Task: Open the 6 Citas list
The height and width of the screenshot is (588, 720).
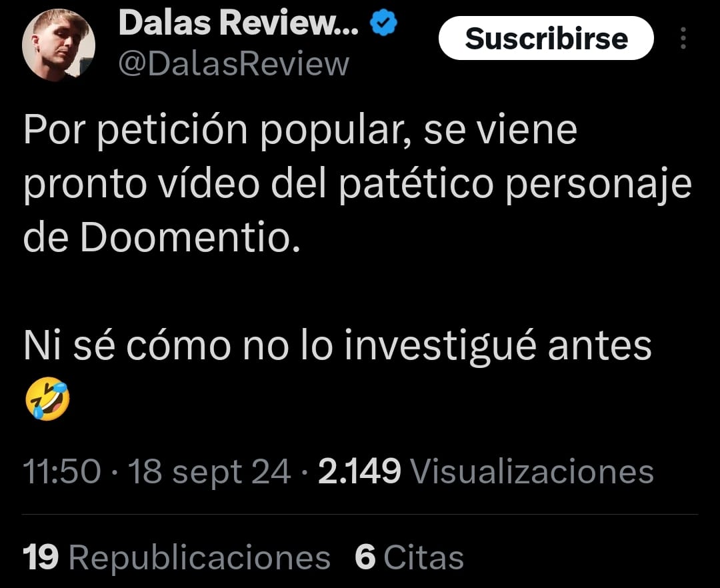Action: [x=409, y=558]
